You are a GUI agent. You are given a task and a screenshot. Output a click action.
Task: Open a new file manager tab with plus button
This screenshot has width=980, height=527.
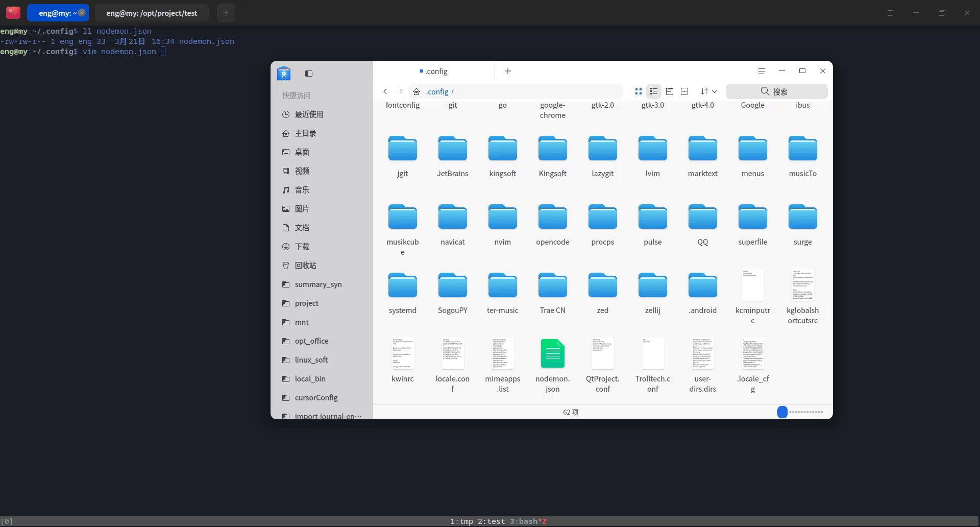[507, 71]
